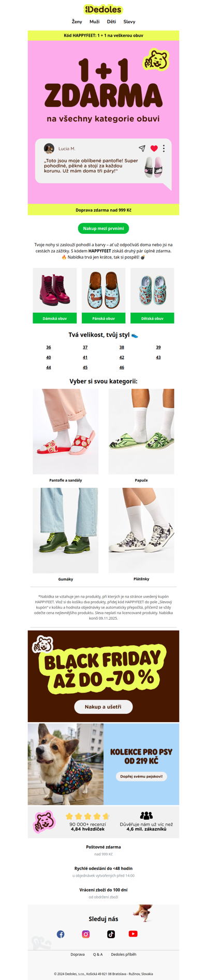This screenshot has width=207, height=980.
Task: Open the TikTok social icon
Action: [111, 934]
